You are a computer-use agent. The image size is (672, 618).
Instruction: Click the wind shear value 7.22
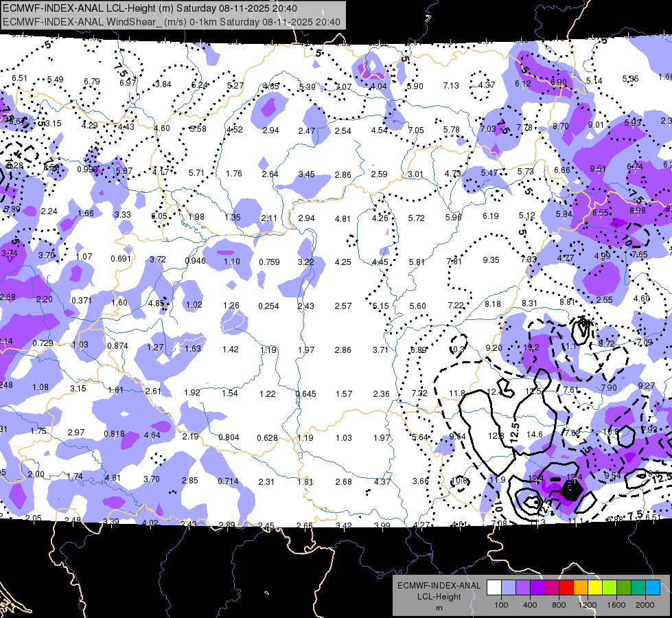[x=456, y=305]
